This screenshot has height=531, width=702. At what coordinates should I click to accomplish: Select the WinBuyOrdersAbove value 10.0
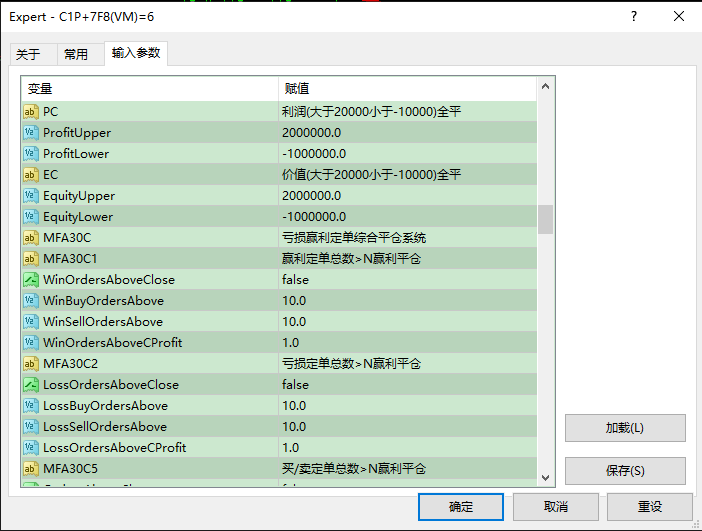click(x=294, y=300)
